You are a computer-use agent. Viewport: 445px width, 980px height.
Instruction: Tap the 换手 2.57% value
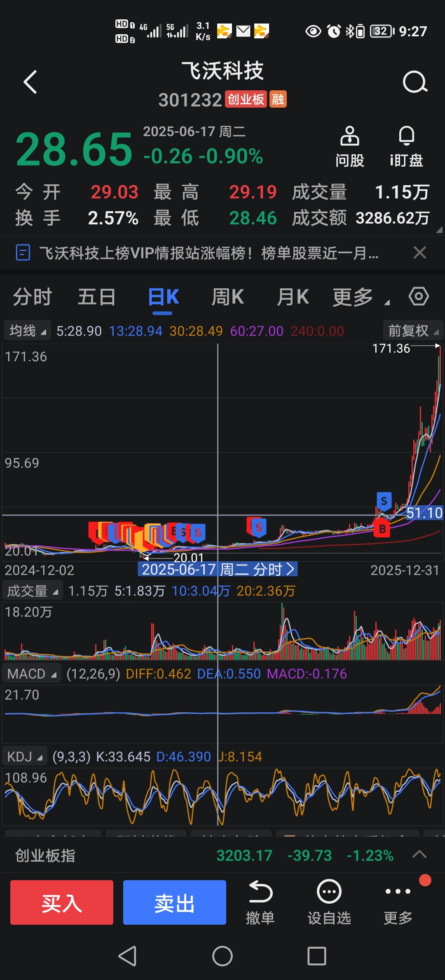click(113, 218)
